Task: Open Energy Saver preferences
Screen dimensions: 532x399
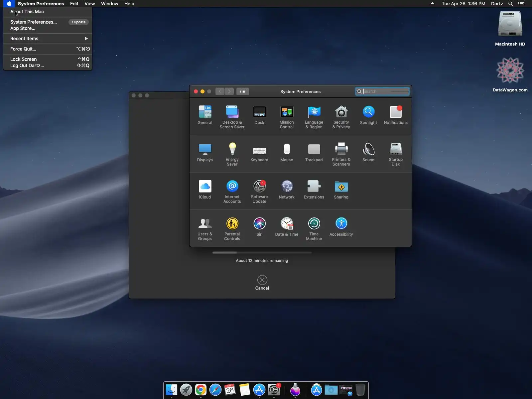Action: [232, 154]
